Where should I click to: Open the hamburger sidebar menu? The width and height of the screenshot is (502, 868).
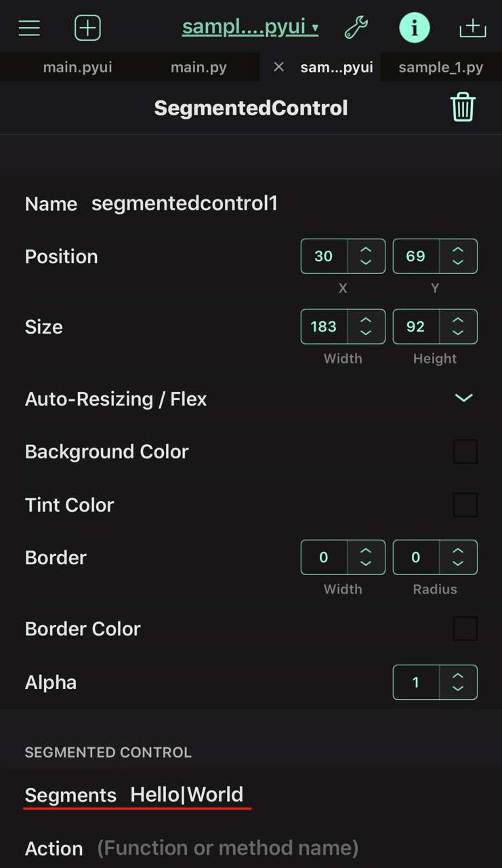click(29, 28)
